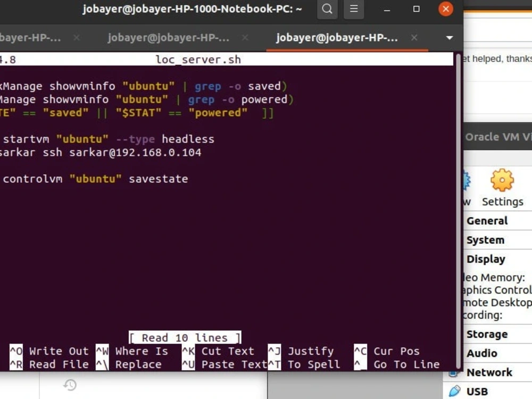Select the System settings category

click(484, 240)
